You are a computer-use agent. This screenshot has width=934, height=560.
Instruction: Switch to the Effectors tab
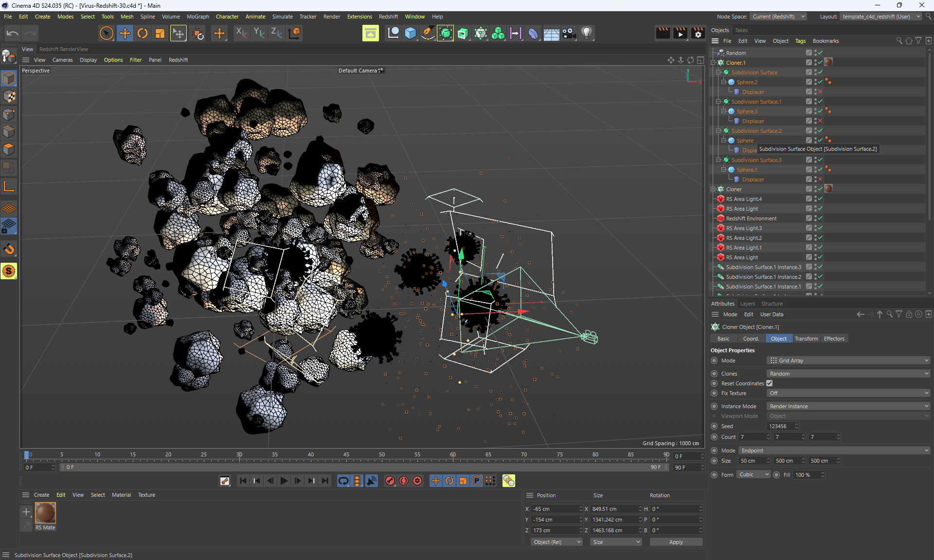click(834, 339)
